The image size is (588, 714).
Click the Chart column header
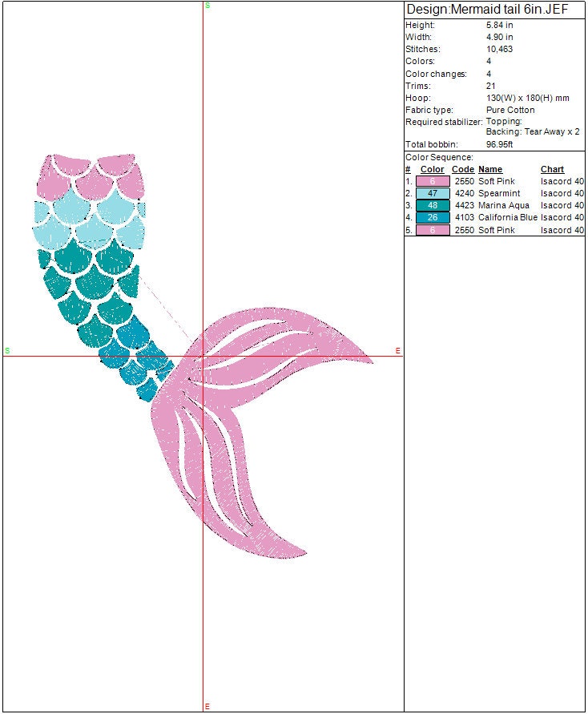tap(552, 170)
